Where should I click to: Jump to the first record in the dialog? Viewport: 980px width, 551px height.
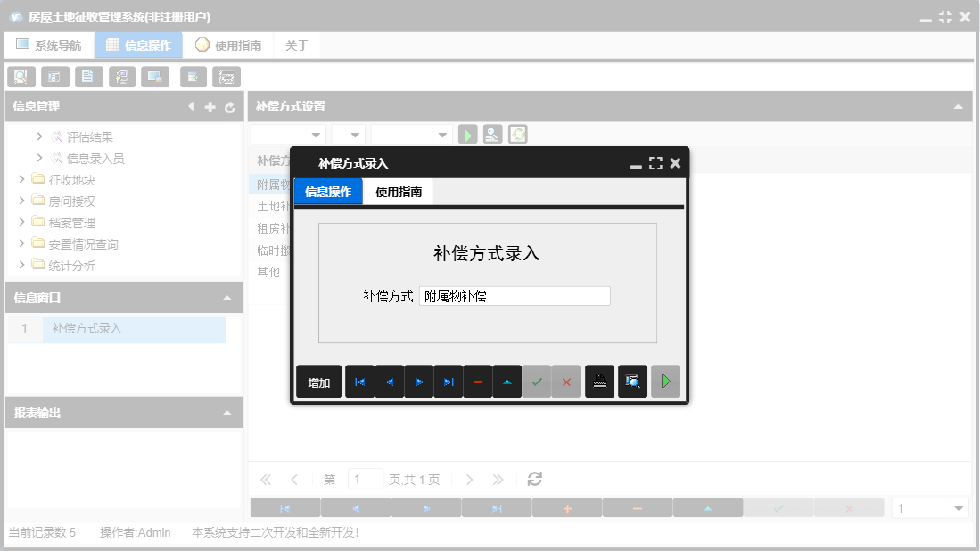click(360, 382)
